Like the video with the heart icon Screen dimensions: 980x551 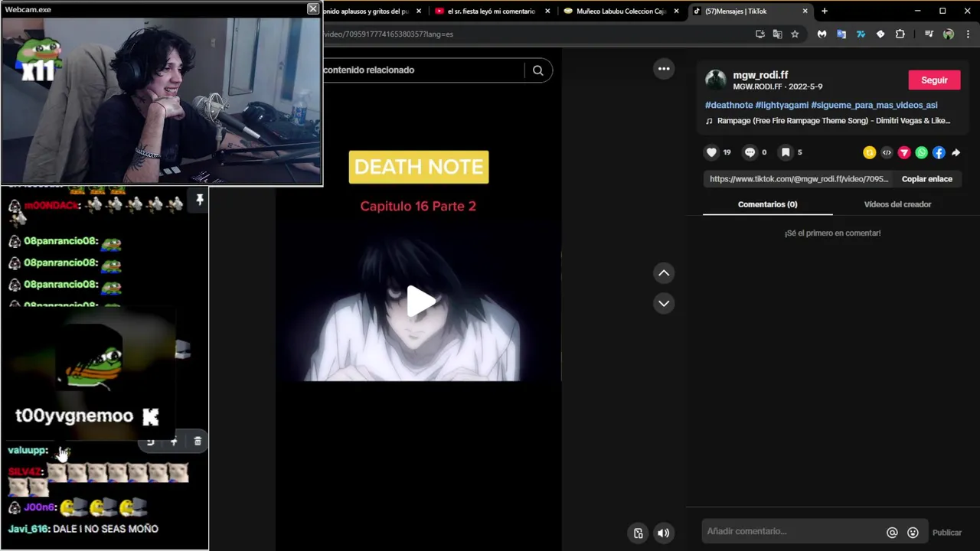(x=711, y=152)
